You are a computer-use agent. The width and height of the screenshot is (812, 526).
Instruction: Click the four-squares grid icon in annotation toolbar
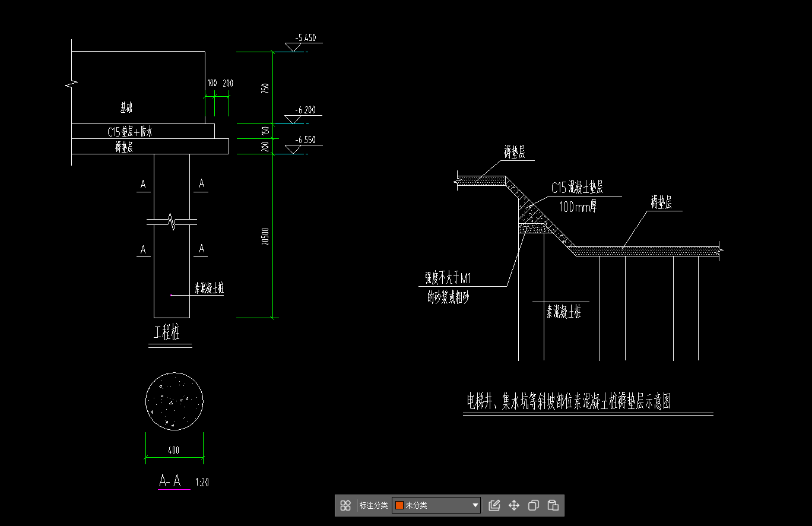pos(345,506)
